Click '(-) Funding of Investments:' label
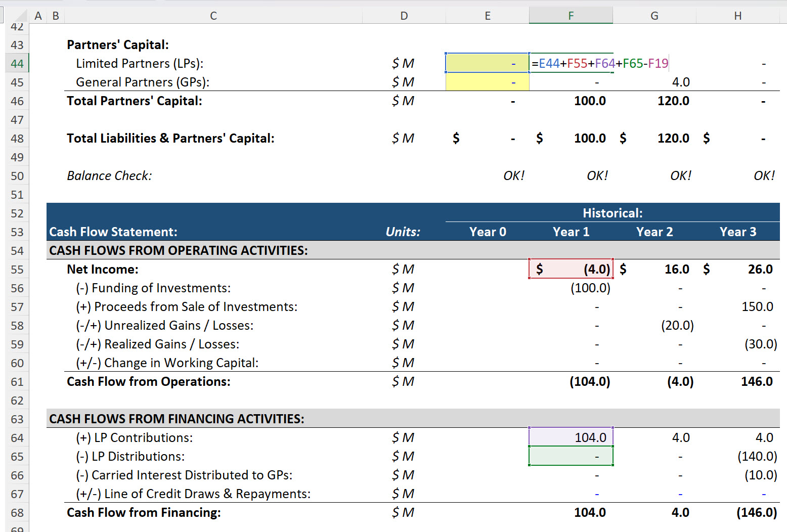The width and height of the screenshot is (787, 532). 153,288
